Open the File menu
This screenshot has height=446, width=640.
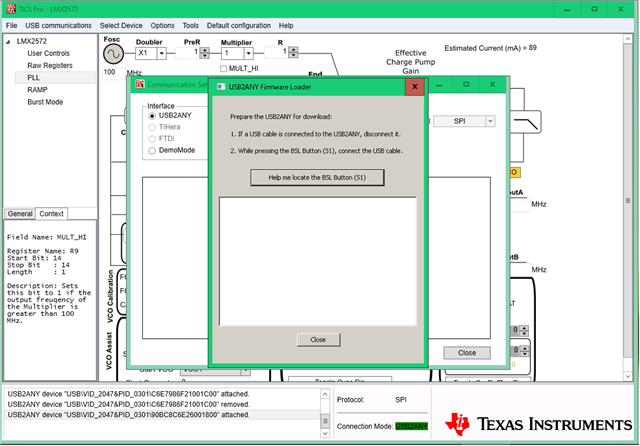pos(11,25)
